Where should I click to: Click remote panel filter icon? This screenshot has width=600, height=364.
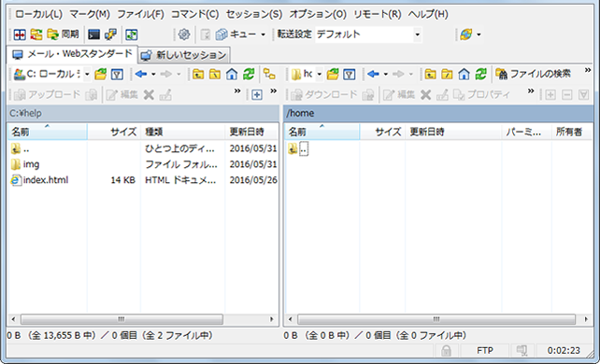point(350,74)
